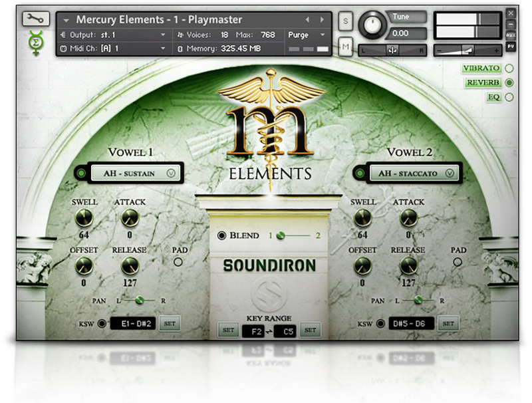Enable the Vowel 2 Pad toggle
Viewport: 532px width, 403px height.
pyautogui.click(x=458, y=262)
